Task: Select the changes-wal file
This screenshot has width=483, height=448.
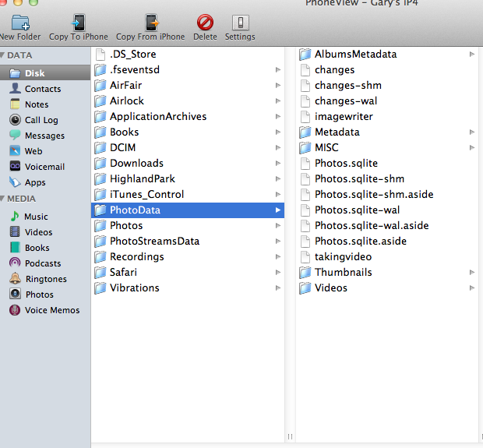Action: [x=387, y=101]
